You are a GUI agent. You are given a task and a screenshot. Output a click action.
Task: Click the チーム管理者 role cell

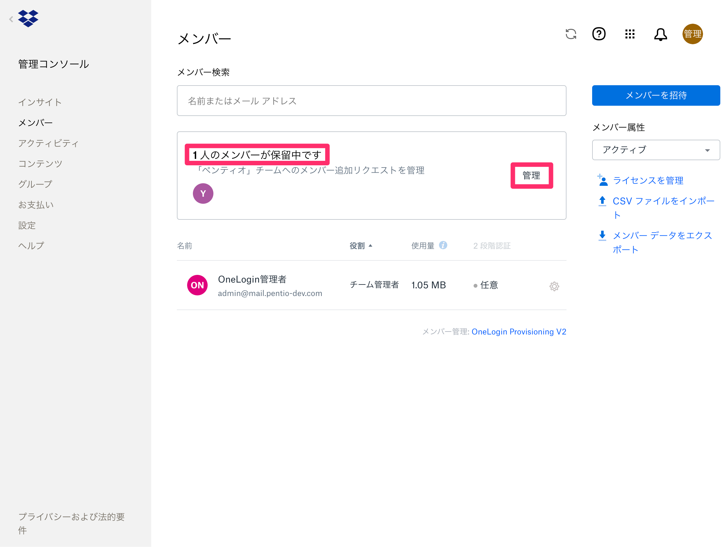click(x=374, y=285)
